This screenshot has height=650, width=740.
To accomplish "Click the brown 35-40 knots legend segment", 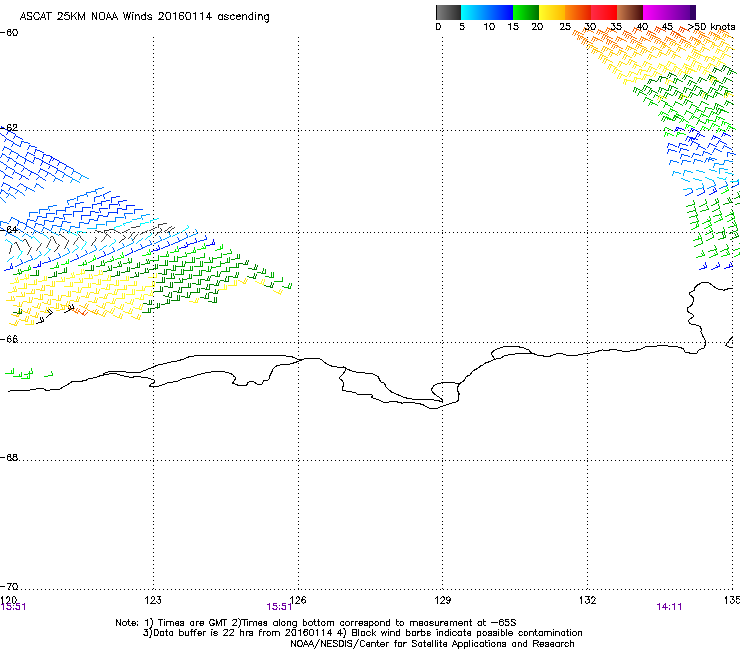I will tap(630, 12).
